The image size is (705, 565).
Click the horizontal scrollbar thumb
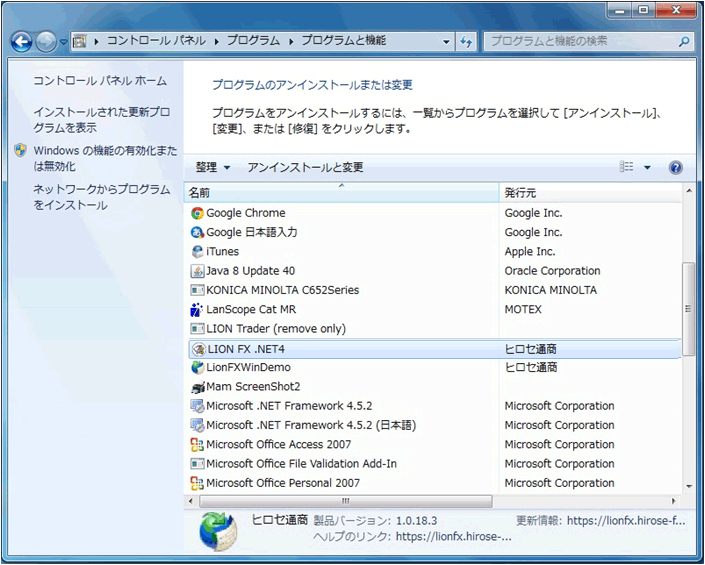pyautogui.click(x=345, y=501)
